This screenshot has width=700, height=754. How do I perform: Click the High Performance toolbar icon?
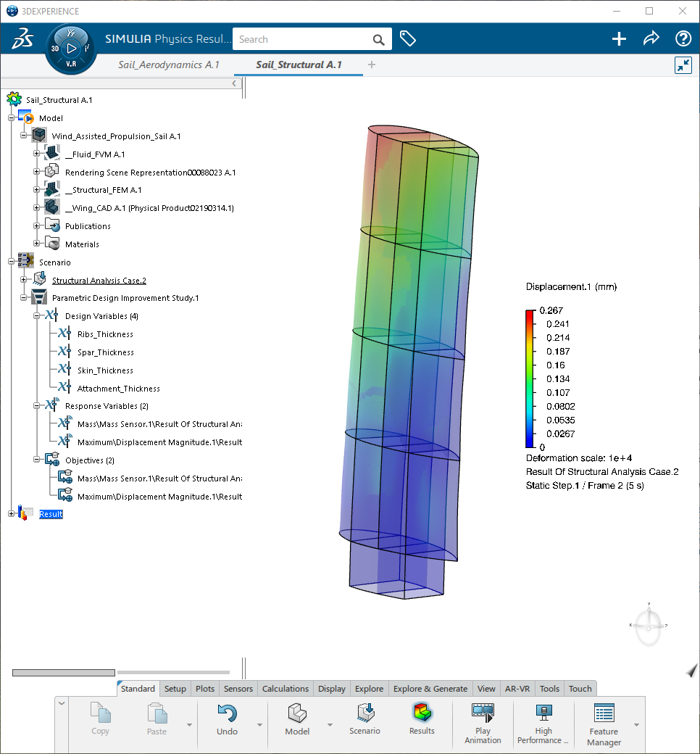[x=543, y=718]
